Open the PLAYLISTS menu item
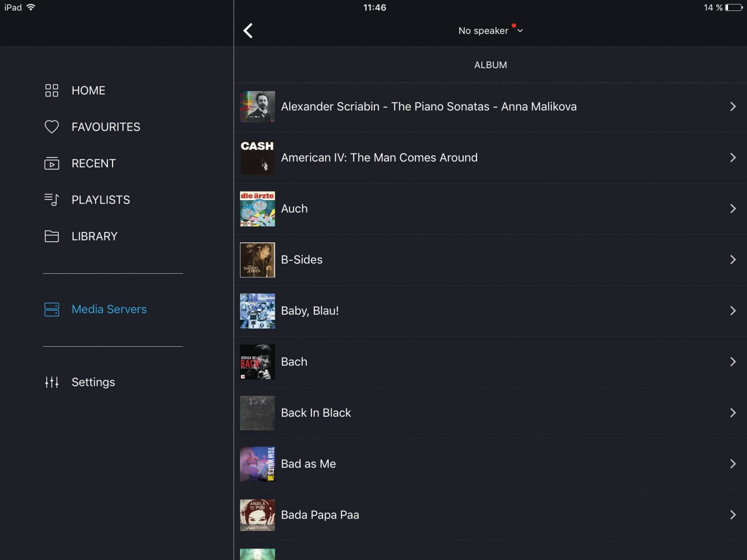 (x=101, y=200)
